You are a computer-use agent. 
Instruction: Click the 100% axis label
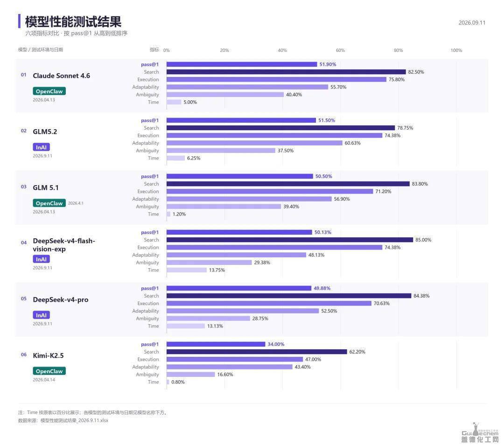pos(456,50)
